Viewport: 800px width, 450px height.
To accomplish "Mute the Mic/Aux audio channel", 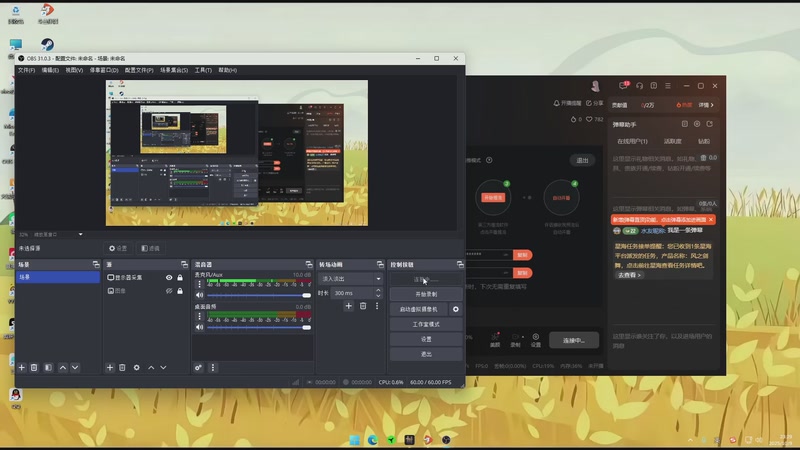I will pyautogui.click(x=199, y=295).
